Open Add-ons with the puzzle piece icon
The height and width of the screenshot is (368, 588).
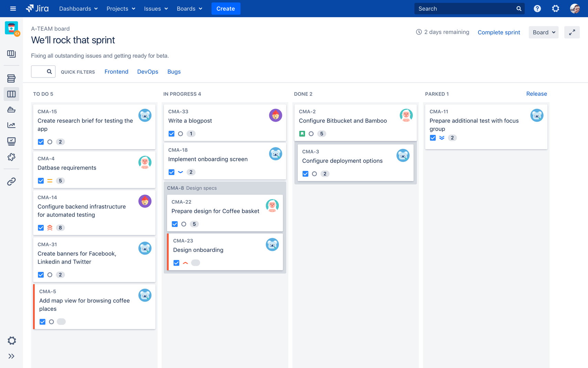11,157
